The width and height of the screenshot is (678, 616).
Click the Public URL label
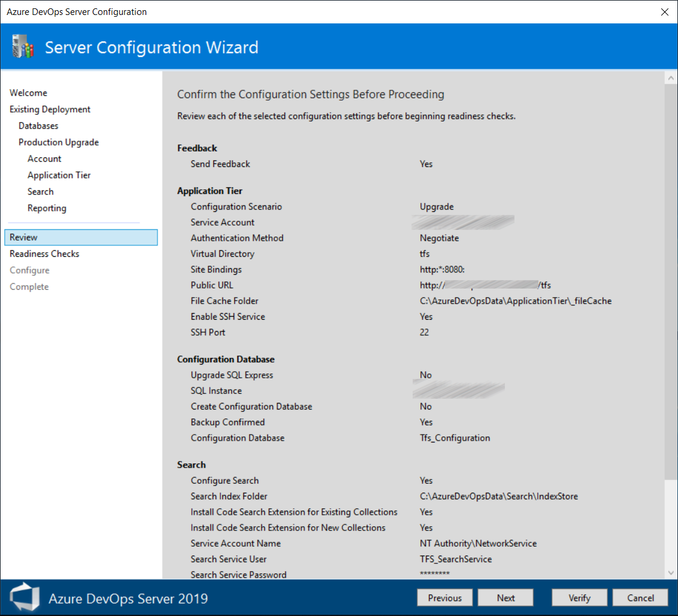pyautogui.click(x=212, y=286)
